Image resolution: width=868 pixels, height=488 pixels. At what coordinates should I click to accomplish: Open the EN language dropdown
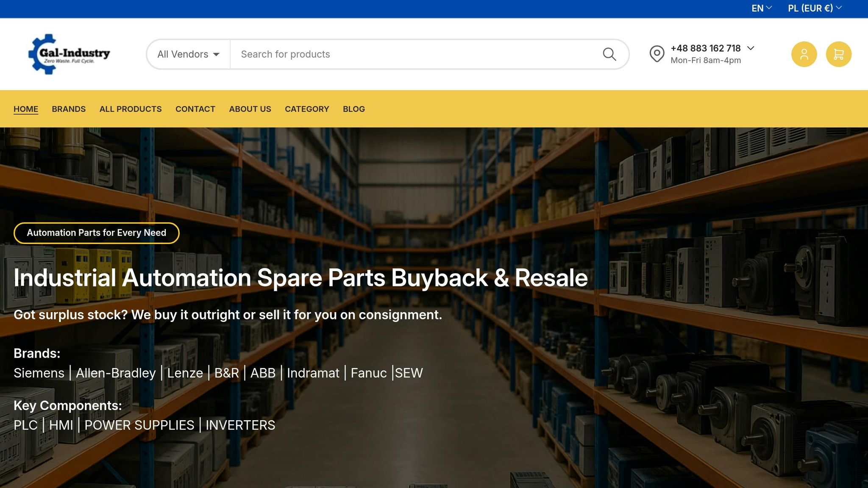762,8
